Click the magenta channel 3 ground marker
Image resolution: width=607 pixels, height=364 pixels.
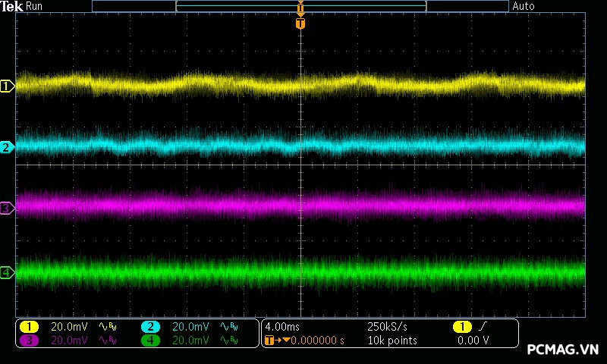coord(8,208)
